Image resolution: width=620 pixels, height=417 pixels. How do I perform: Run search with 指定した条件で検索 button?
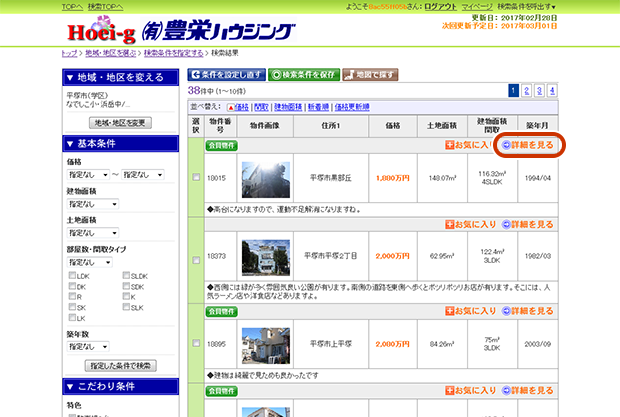tap(121, 366)
